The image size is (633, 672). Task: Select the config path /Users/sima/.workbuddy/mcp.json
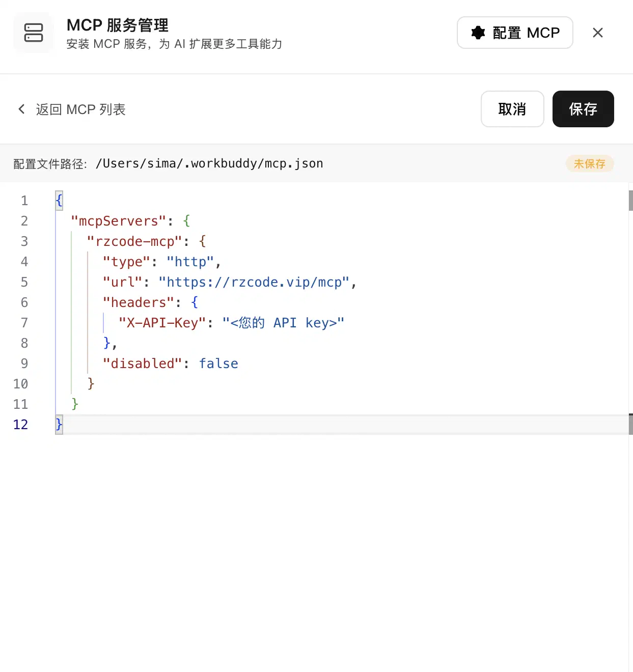point(209,163)
